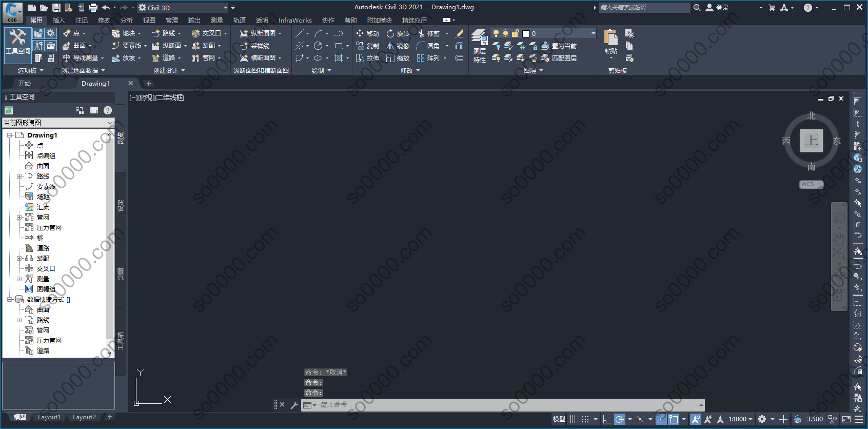Screen dimensions: 868x429
Task: Select the 3.500 elevation value in status bar
Action: click(x=815, y=419)
